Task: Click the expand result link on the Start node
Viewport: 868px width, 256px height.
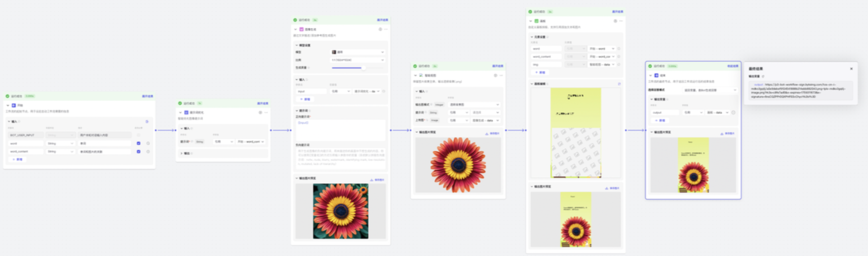Action: pyautogui.click(x=147, y=96)
